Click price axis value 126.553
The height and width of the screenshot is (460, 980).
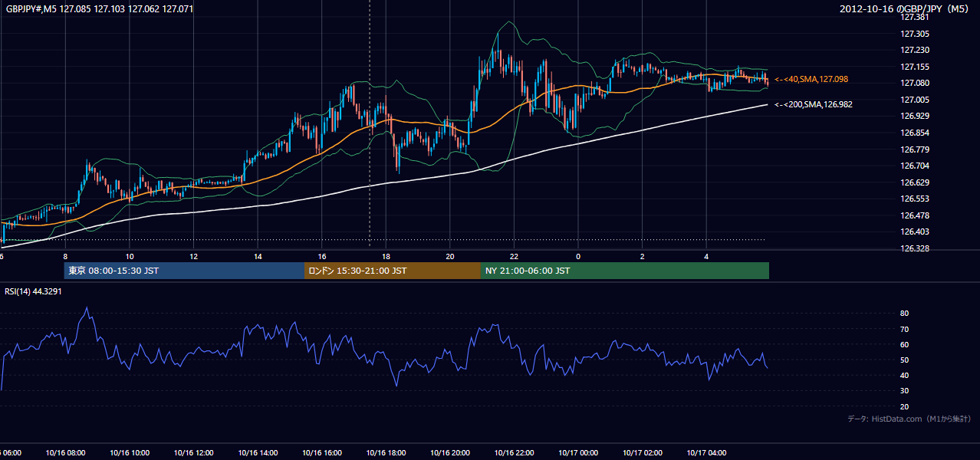pos(915,199)
